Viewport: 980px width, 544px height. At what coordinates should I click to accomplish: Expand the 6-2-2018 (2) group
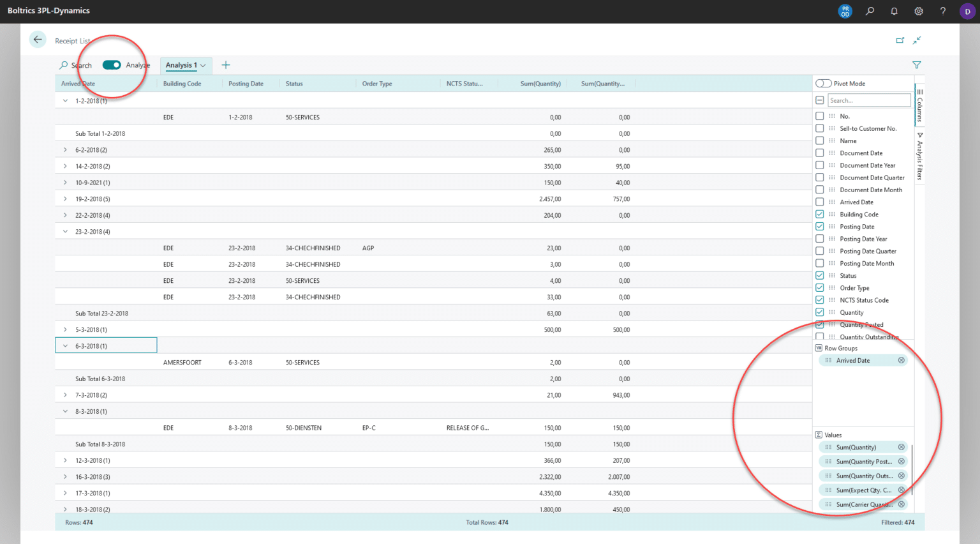65,150
